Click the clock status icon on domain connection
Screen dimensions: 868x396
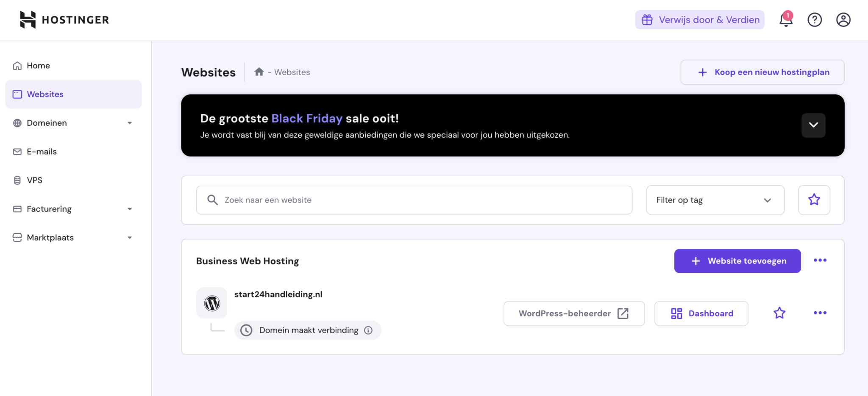[247, 330]
